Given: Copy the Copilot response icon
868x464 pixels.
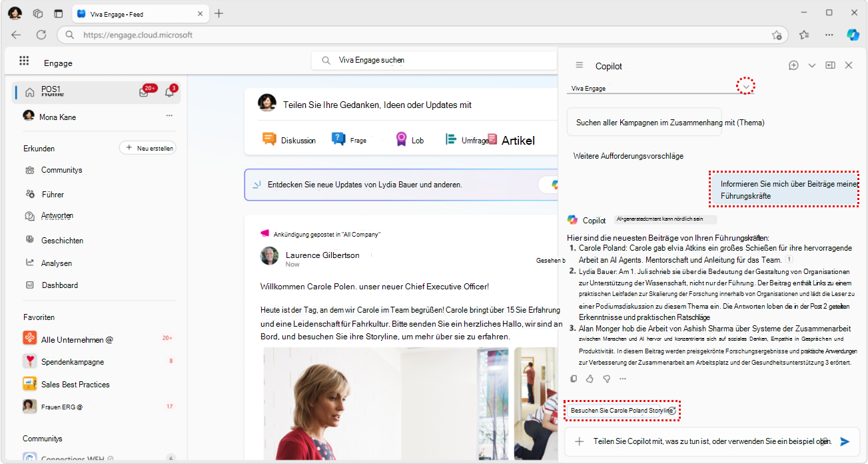Looking at the screenshot, I should click(574, 379).
